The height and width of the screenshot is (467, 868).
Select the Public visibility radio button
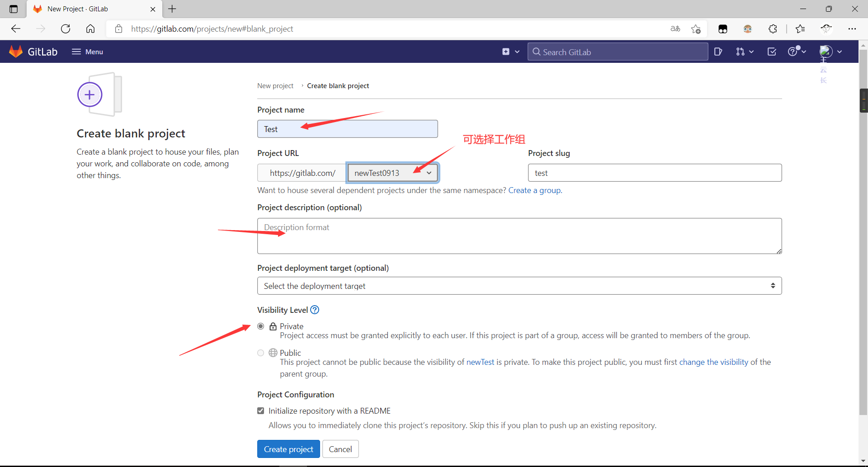click(x=261, y=353)
